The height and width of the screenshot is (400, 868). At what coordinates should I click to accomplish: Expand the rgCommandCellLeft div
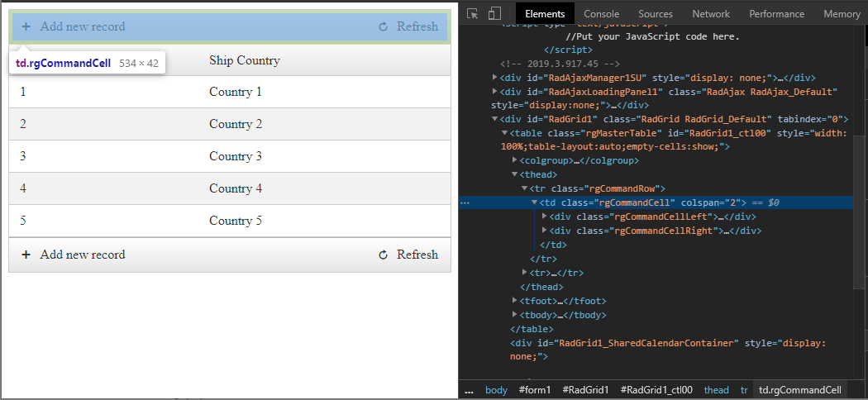(x=544, y=217)
